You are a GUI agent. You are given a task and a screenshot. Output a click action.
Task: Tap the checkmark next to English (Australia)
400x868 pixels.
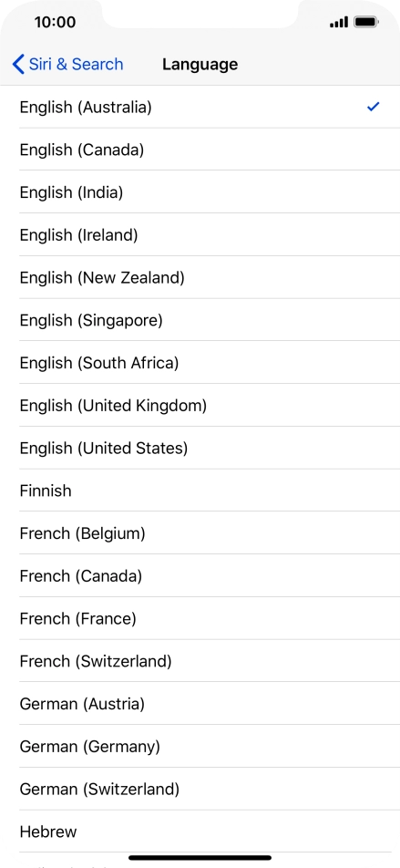[x=374, y=107]
